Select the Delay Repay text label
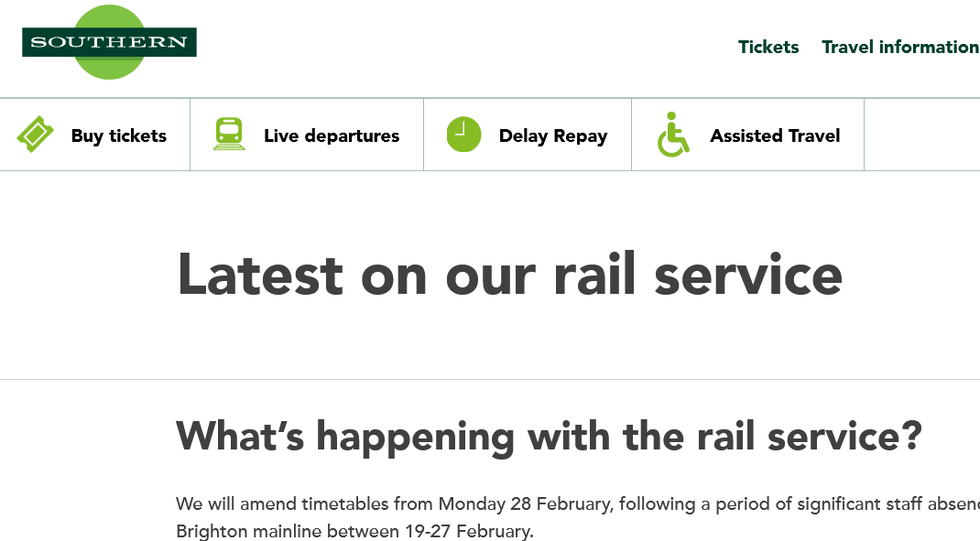Image resolution: width=980 pixels, height=541 pixels. (553, 136)
